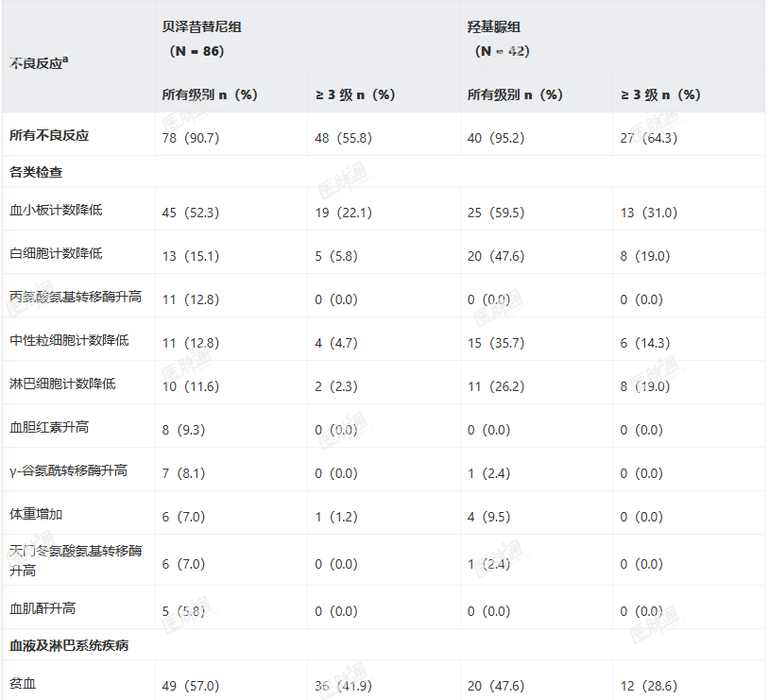Click the value 15 (35.7)
This screenshot has height=700, width=769.
pos(496,343)
